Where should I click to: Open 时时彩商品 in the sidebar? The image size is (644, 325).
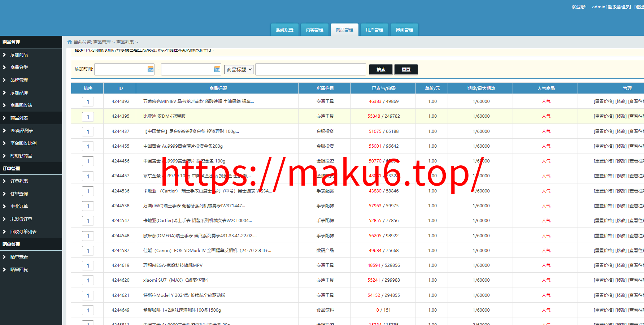click(x=21, y=156)
